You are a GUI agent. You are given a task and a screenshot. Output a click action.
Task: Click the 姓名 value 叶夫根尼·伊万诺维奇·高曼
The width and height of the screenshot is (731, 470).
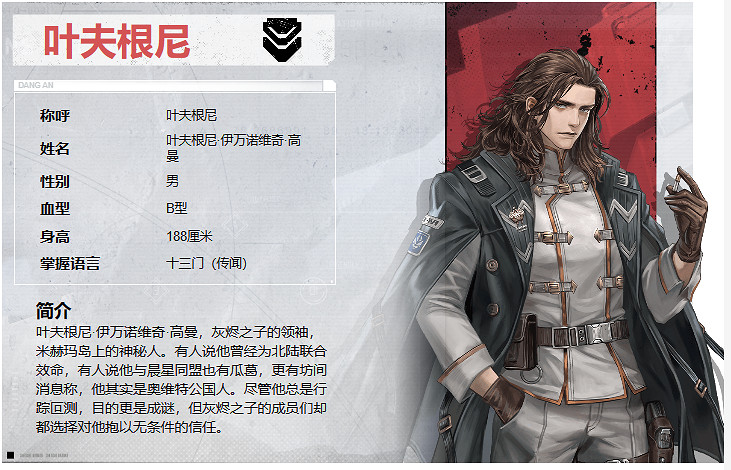click(x=234, y=148)
